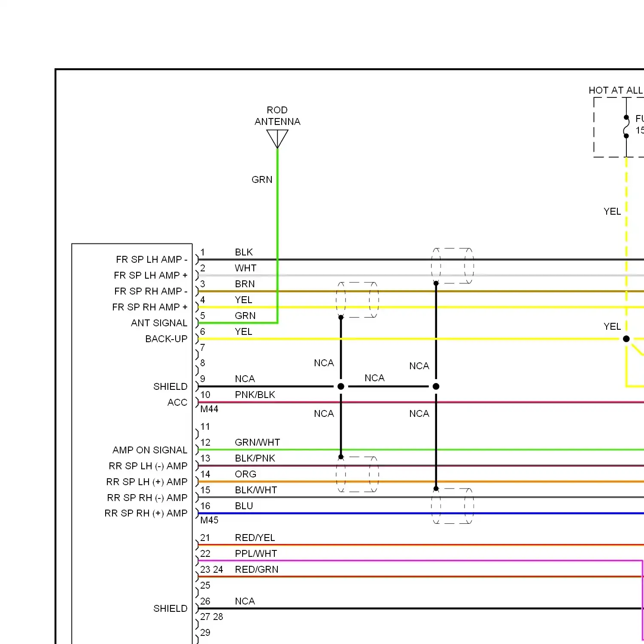This screenshot has width=644, height=644.
Task: Select the 'RR SP RH (-) AMP' label
Action: (x=147, y=498)
